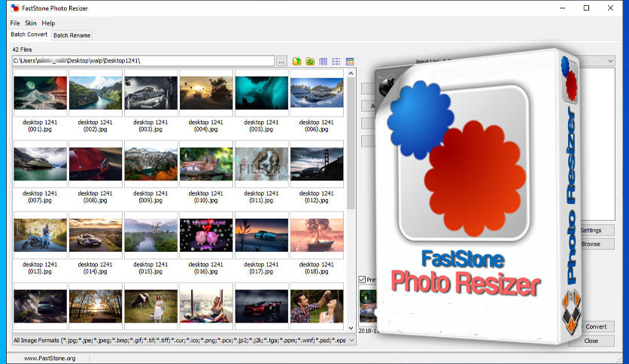Screen dimensions: 629x364
Task: Click the file list scroll-up arrow
Action: (x=351, y=74)
